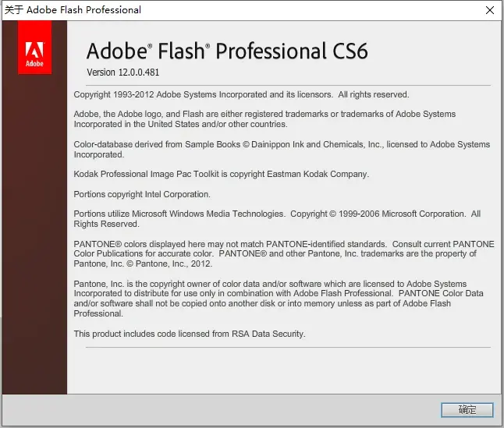Click the word Flash in the heading
This screenshot has width=504, height=428.
(x=182, y=51)
